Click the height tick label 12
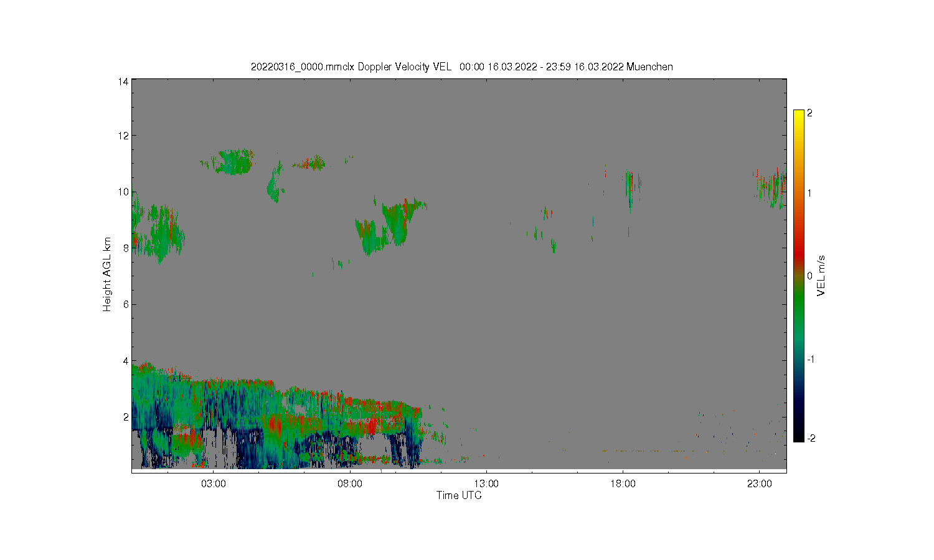This screenshot has height=560, width=934. pyautogui.click(x=123, y=135)
